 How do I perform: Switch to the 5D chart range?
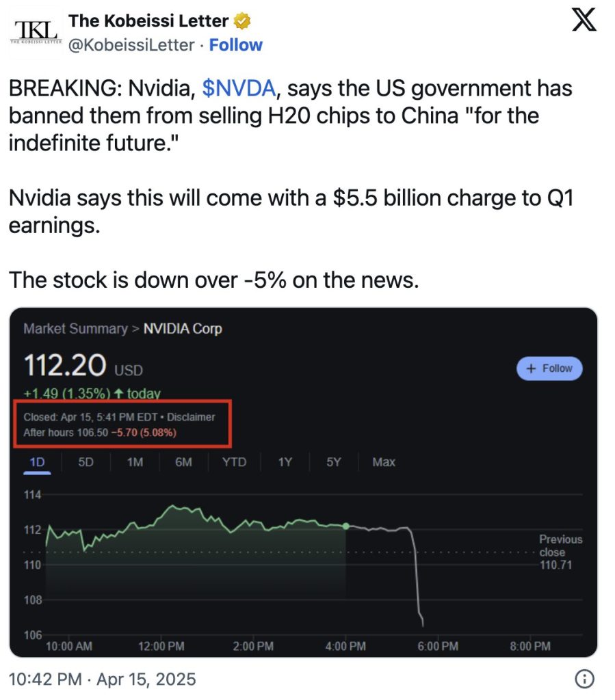86,462
